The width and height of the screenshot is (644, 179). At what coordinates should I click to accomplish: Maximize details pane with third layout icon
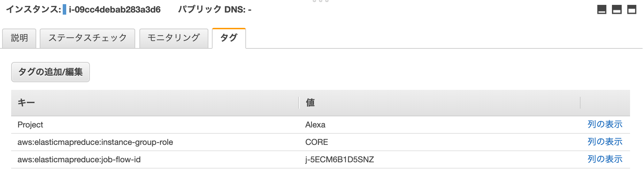(632, 10)
